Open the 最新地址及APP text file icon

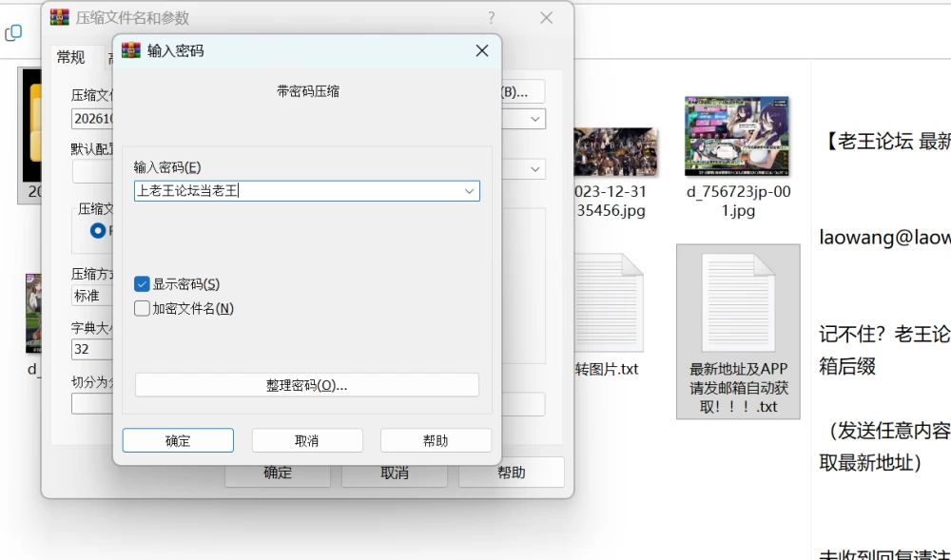738,303
